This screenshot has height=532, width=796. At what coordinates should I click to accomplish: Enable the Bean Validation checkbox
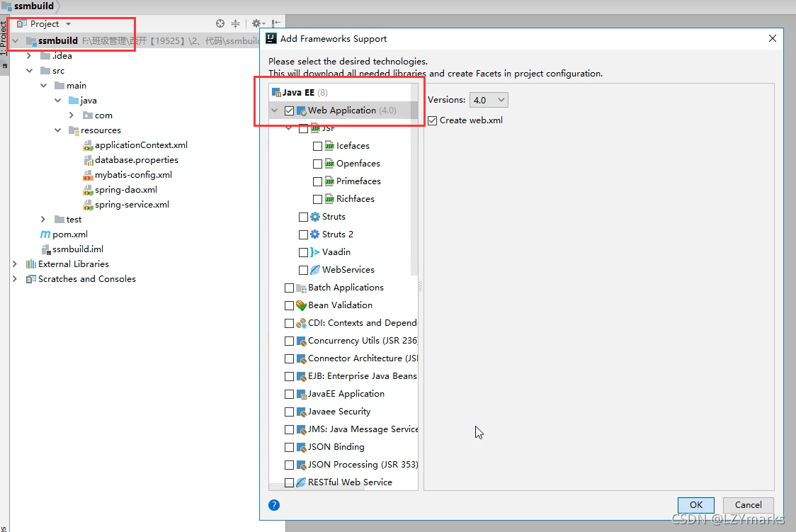click(290, 305)
